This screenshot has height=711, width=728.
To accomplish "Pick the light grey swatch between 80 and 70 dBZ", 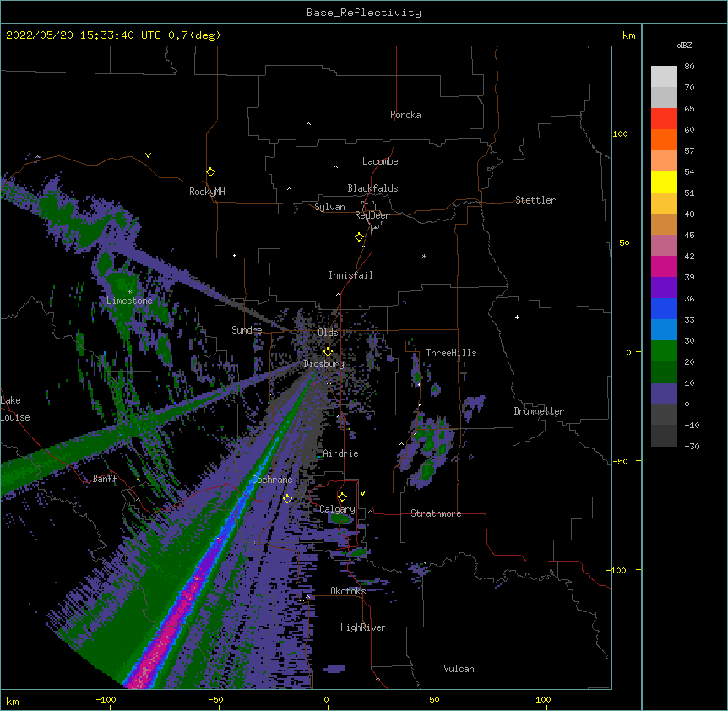I will coord(664,77).
